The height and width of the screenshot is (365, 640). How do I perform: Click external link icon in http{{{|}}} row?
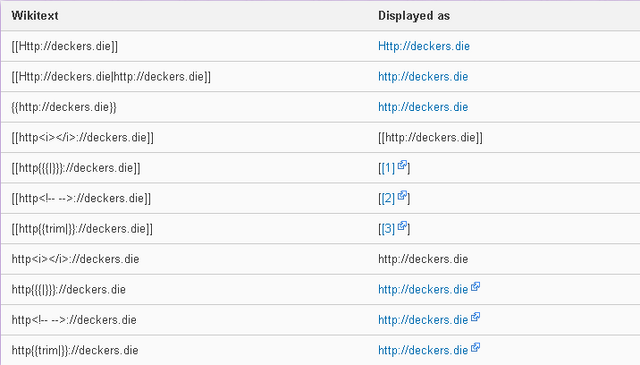pos(475,287)
